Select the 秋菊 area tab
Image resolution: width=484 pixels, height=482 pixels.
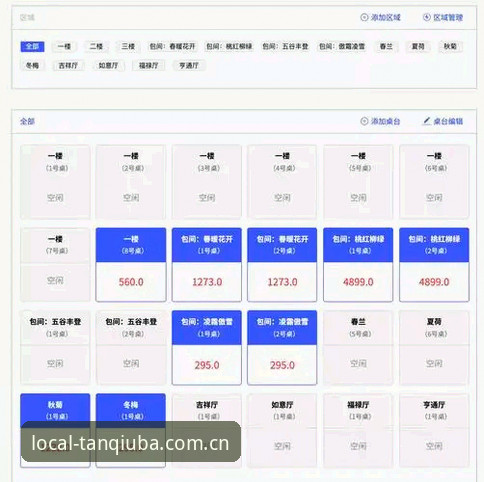(x=450, y=46)
